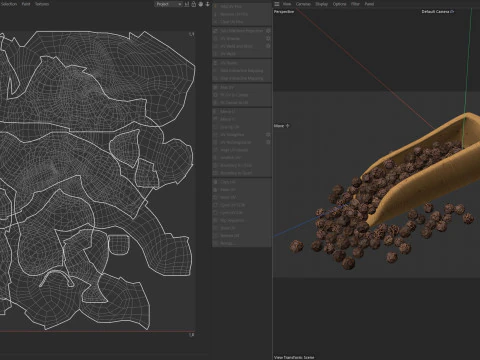
Task: Click the Mirror V icon
Action: click(x=215, y=119)
